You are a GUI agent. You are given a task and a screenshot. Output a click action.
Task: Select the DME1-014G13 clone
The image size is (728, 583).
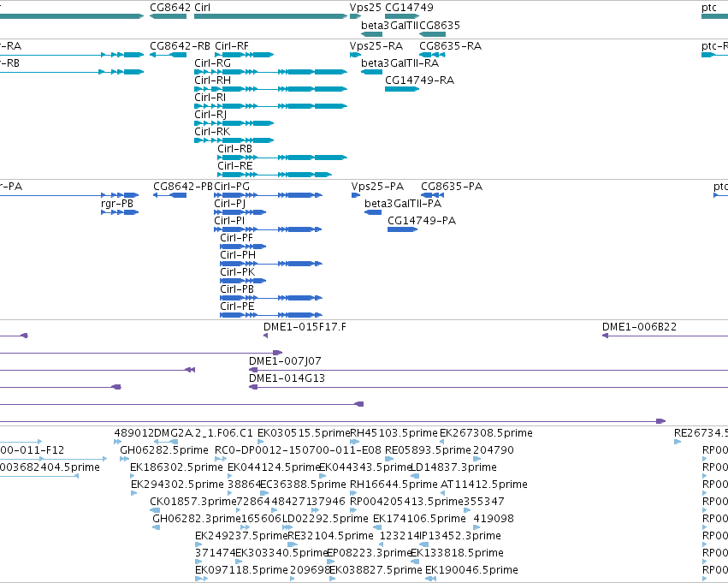(488, 388)
